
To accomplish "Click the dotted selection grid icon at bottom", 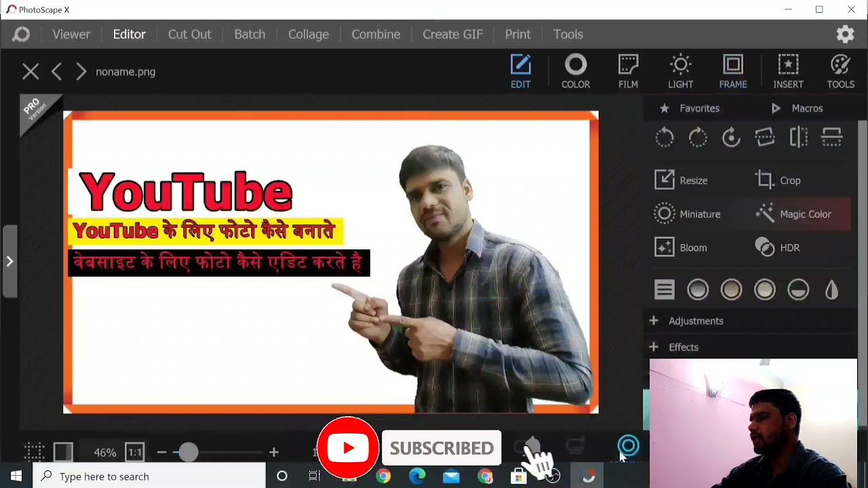I will coord(35,452).
